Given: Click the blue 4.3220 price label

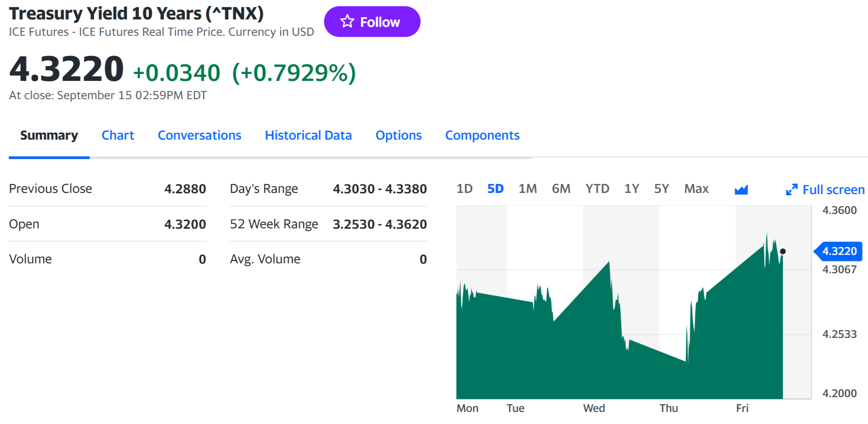Looking at the screenshot, I should pos(839,251).
